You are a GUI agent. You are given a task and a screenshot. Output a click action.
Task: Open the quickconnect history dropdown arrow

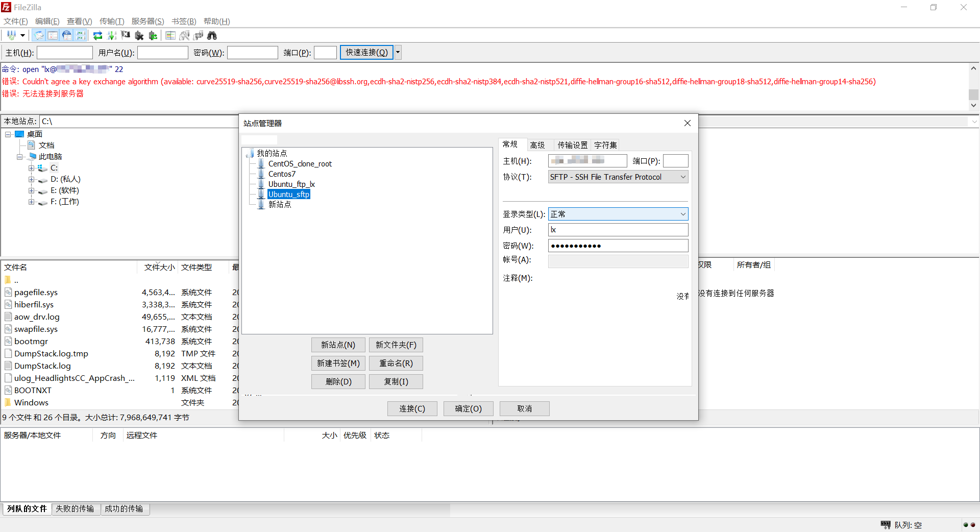point(398,53)
